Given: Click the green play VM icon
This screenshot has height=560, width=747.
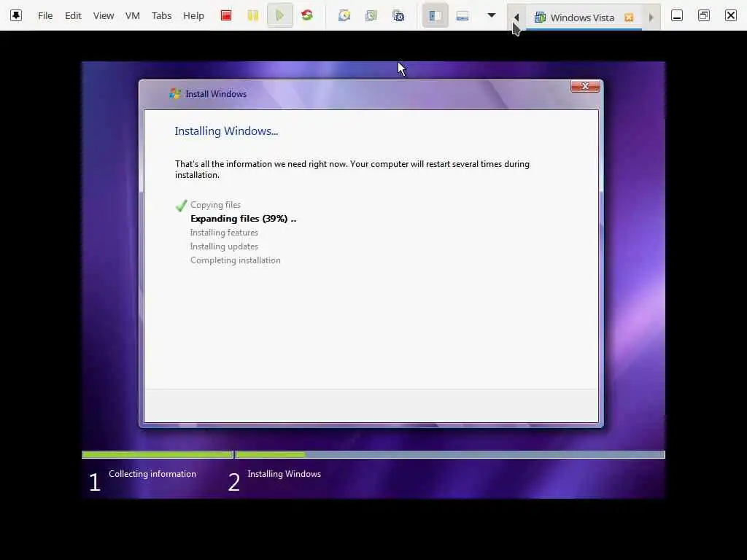Looking at the screenshot, I should 279,16.
